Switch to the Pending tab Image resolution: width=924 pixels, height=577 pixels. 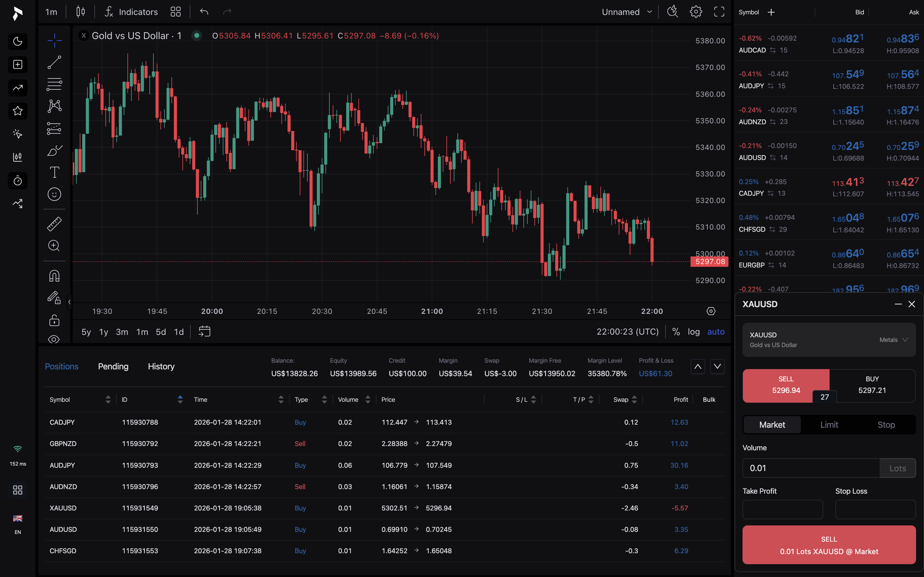pos(113,366)
